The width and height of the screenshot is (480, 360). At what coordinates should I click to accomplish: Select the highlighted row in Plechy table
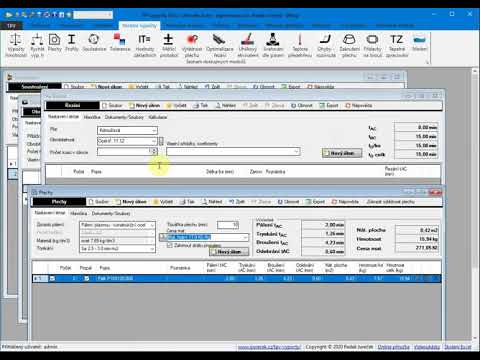tap(237, 278)
